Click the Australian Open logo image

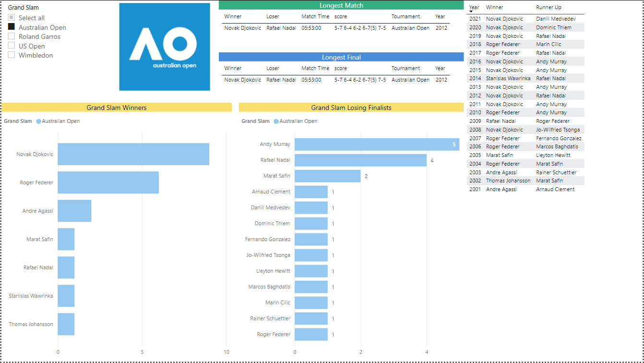pos(164,46)
